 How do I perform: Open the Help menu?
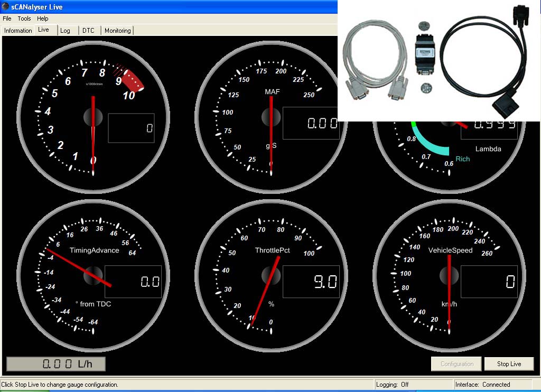pyautogui.click(x=43, y=18)
